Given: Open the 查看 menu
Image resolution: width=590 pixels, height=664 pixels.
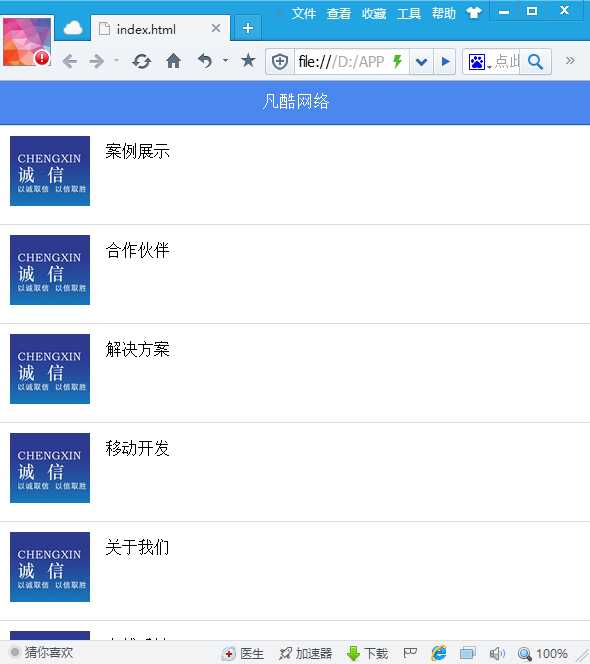Looking at the screenshot, I should (339, 14).
